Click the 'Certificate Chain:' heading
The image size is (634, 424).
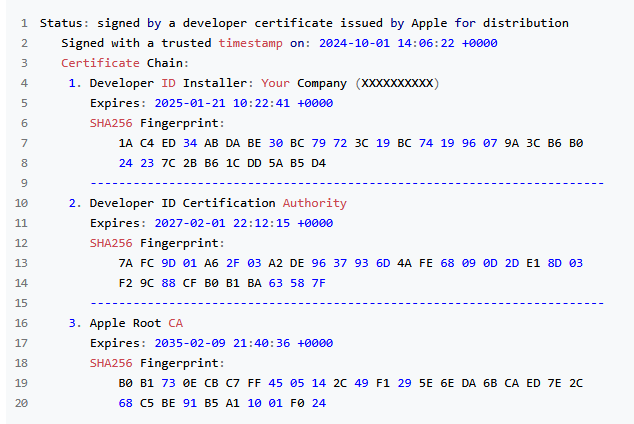pos(125,63)
